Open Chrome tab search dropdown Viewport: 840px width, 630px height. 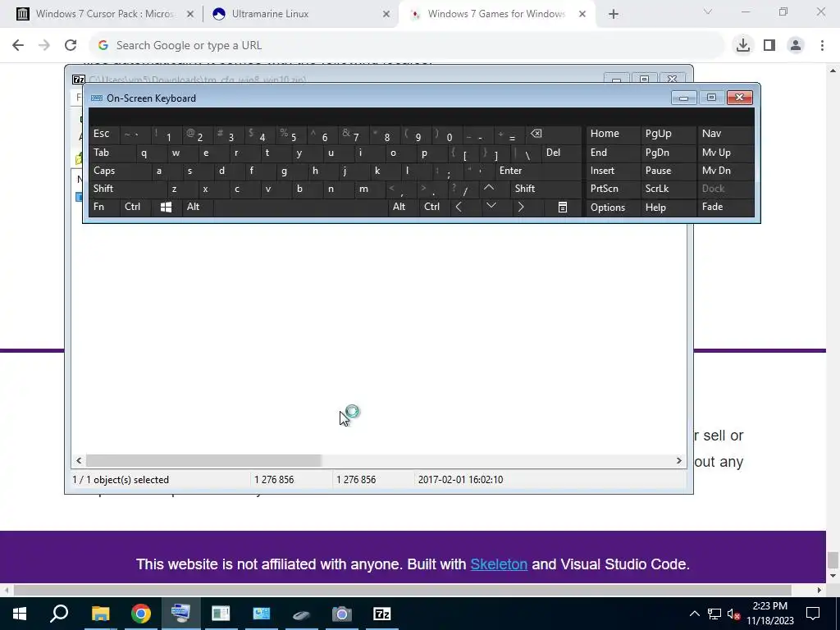[x=708, y=11]
